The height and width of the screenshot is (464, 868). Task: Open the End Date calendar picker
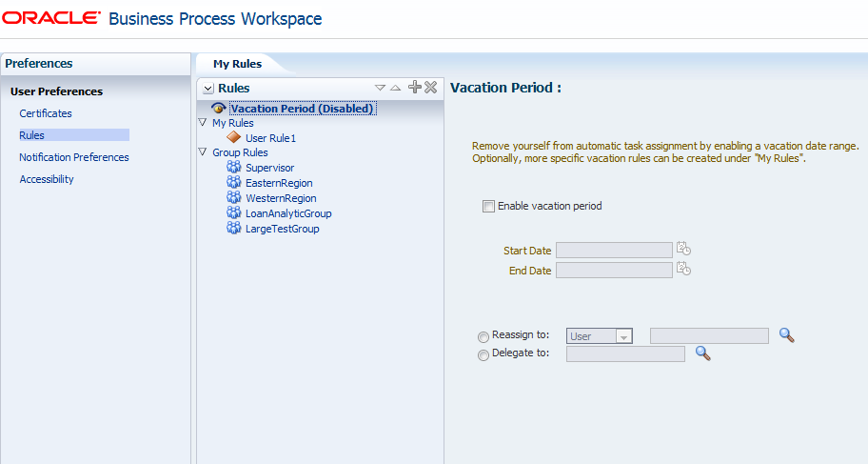click(x=683, y=269)
